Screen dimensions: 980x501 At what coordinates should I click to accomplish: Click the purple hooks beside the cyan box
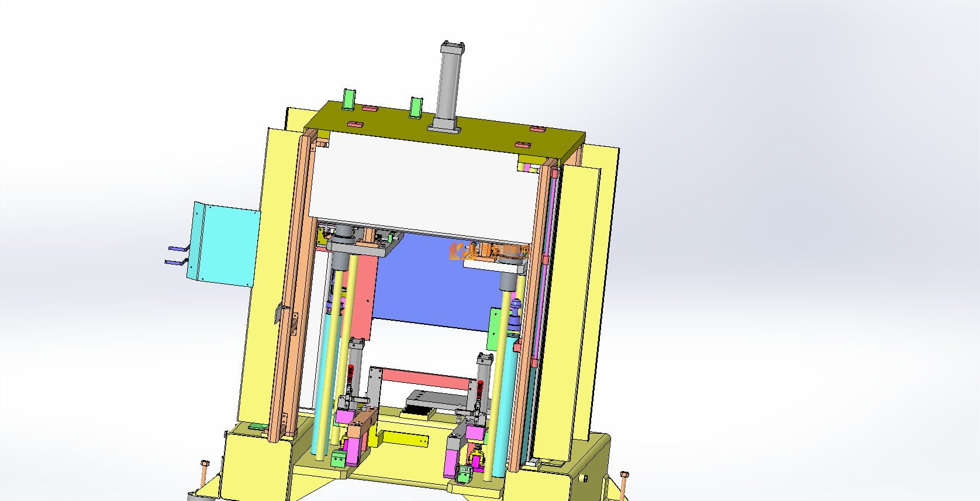pos(177,255)
